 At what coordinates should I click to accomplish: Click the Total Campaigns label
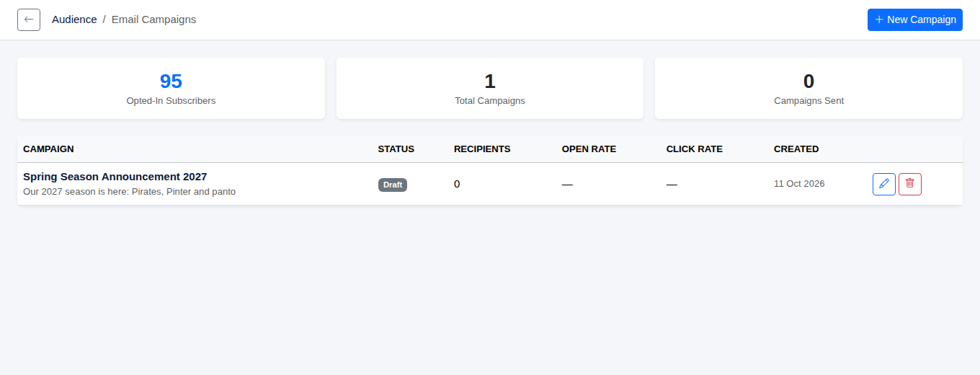coord(490,101)
